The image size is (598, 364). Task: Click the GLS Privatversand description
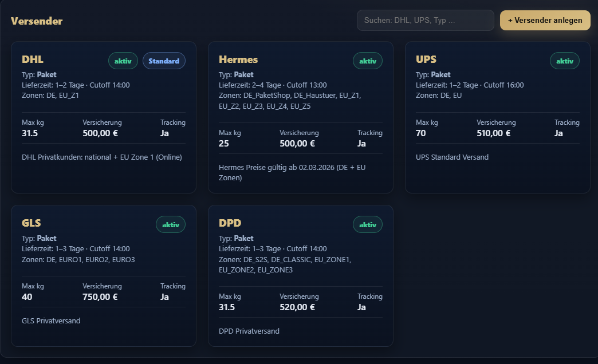click(x=51, y=321)
